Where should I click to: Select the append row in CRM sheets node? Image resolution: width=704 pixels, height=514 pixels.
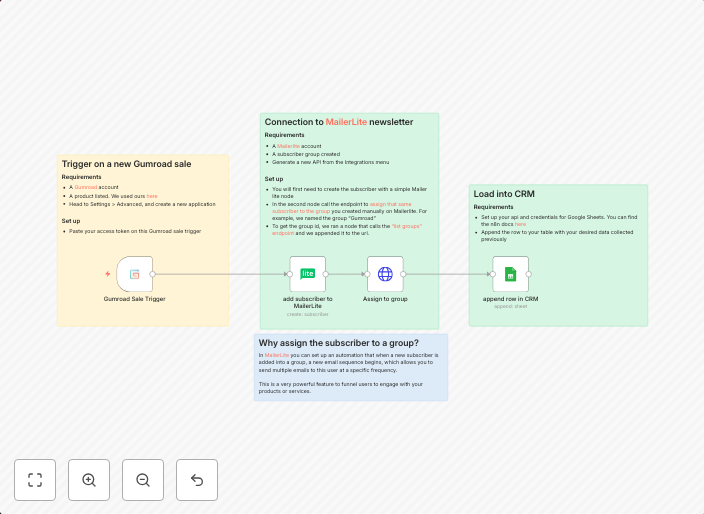pyautogui.click(x=510, y=274)
